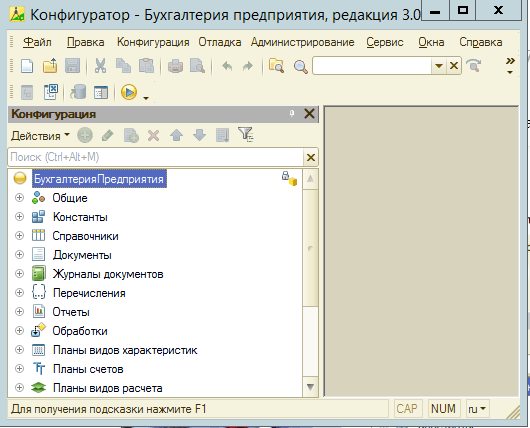Open the Окна menu

coord(431,42)
